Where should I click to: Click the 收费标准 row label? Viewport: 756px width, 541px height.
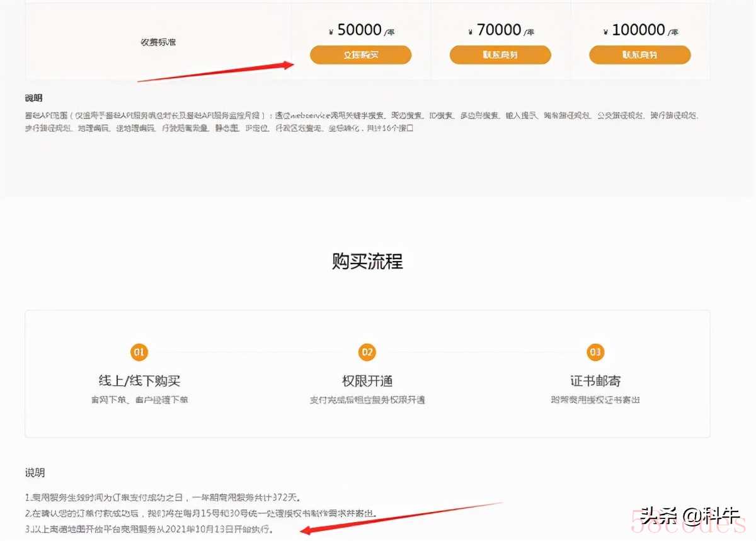[158, 42]
